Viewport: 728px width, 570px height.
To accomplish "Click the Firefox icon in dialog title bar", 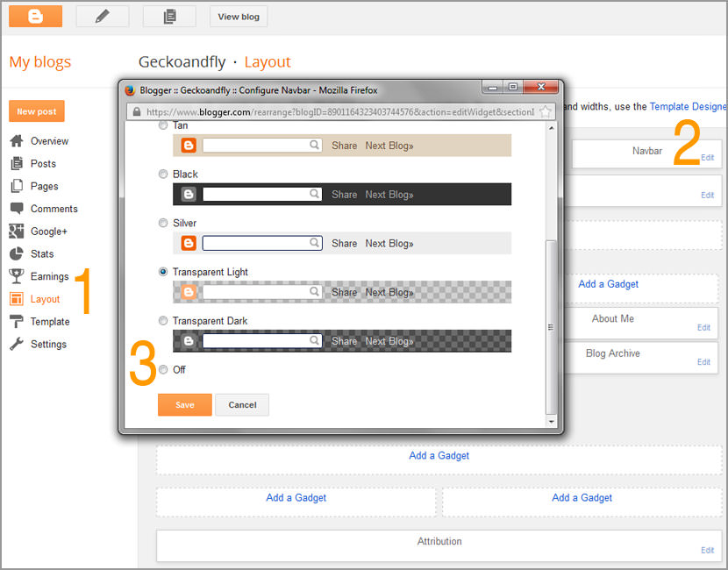I will click(131, 90).
